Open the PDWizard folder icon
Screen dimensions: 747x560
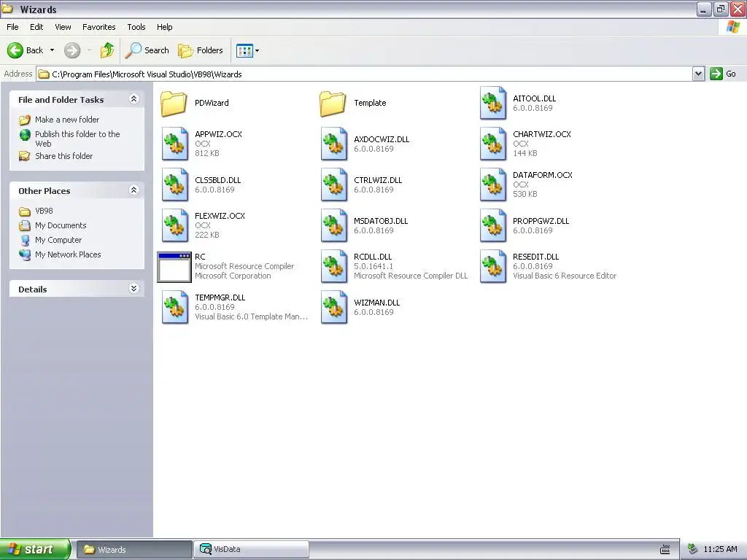tap(174, 104)
